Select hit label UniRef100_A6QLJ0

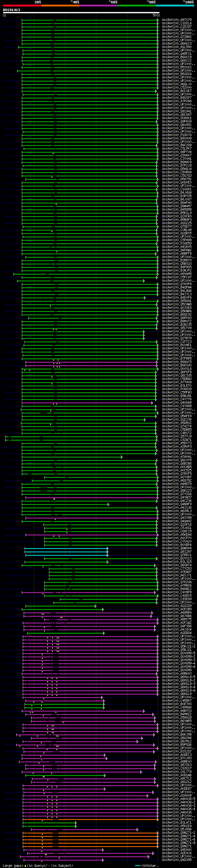coord(177,84)
